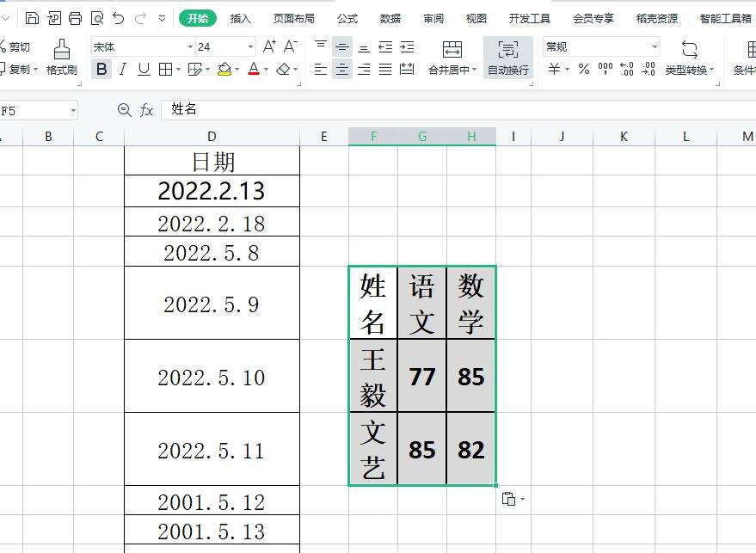Expand the fill color dropdown arrow
The image size is (756, 553).
click(237, 70)
